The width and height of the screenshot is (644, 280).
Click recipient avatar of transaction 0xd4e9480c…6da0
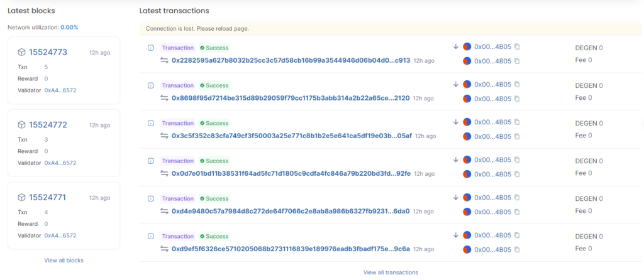pos(467,212)
